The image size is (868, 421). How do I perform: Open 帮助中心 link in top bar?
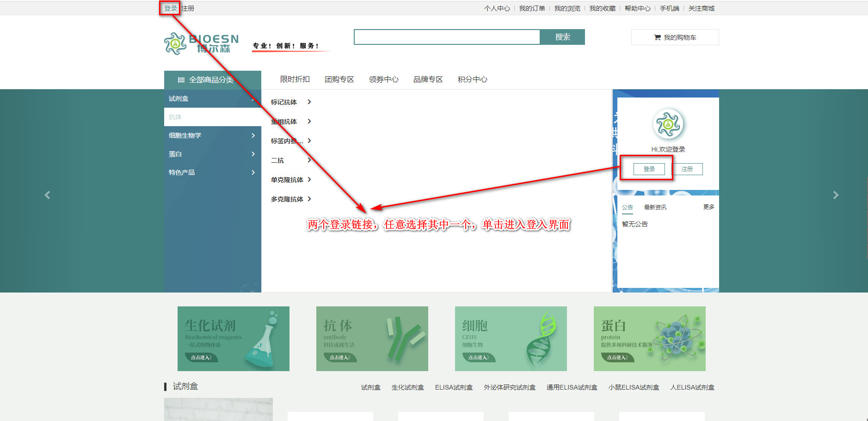pyautogui.click(x=637, y=8)
